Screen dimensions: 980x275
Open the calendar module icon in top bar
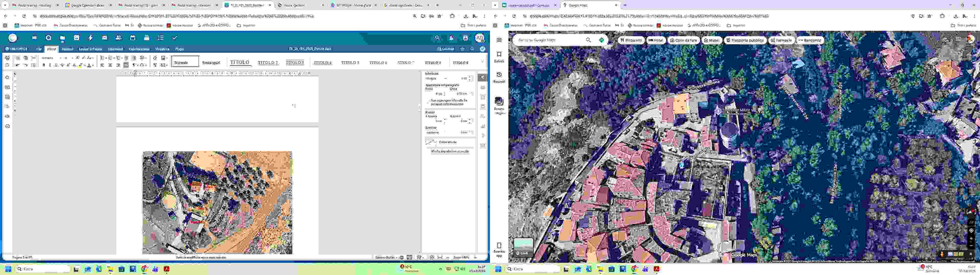pos(132,38)
